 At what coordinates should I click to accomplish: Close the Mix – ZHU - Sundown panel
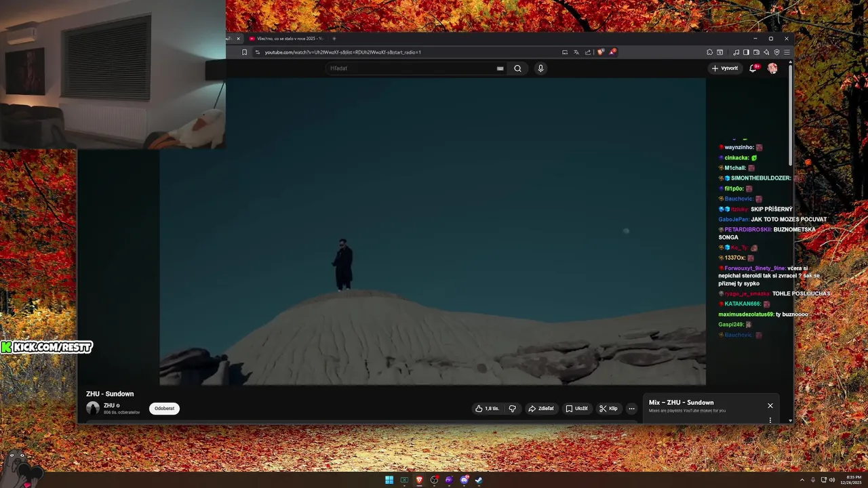770,405
